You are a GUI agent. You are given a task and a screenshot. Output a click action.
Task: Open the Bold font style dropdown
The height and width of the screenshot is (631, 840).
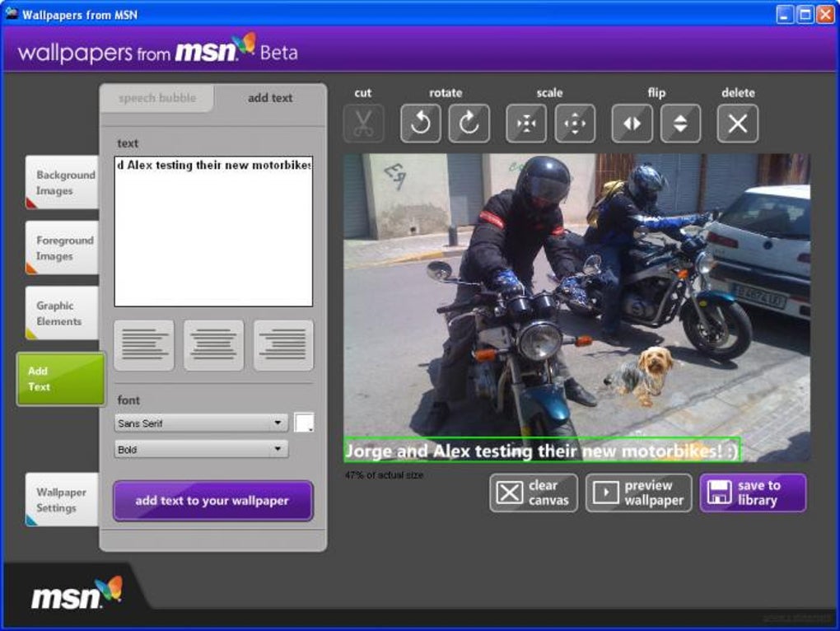pos(201,449)
